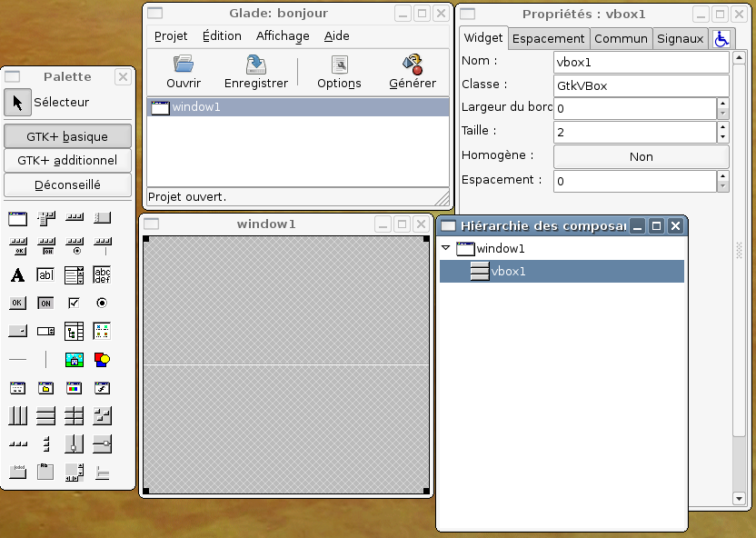Increase Largeur du bord value

(722, 104)
